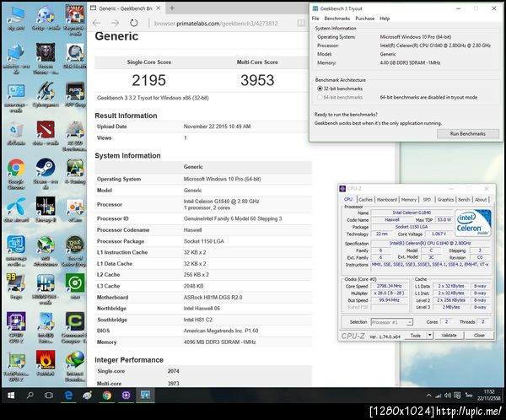Switch to CPU-Z Mainboard tab
The width and height of the screenshot is (506, 420).
click(x=386, y=200)
